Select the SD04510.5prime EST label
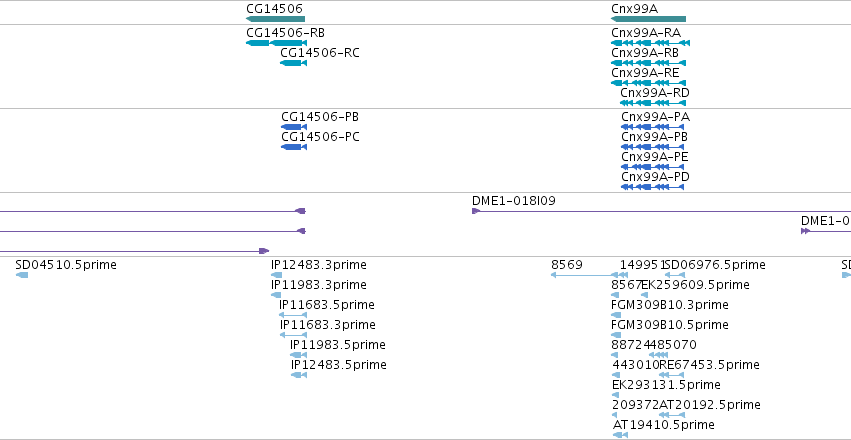Image resolution: width=851 pixels, height=440 pixels. [66, 265]
